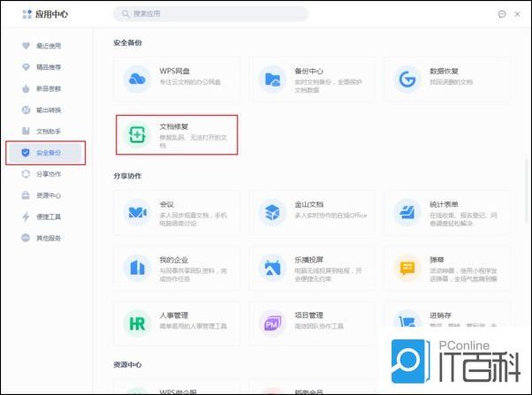Launch the 数据恢复 app icon
The image size is (532, 395).
point(407,79)
